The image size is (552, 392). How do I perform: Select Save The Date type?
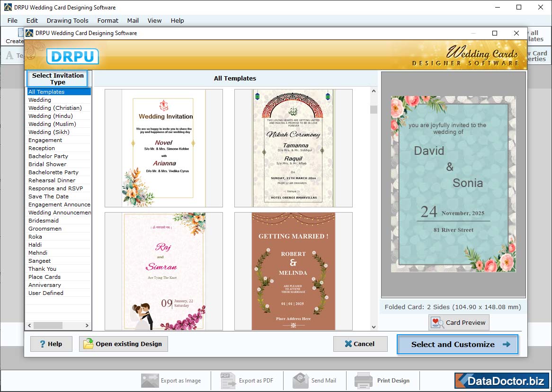tap(59, 196)
